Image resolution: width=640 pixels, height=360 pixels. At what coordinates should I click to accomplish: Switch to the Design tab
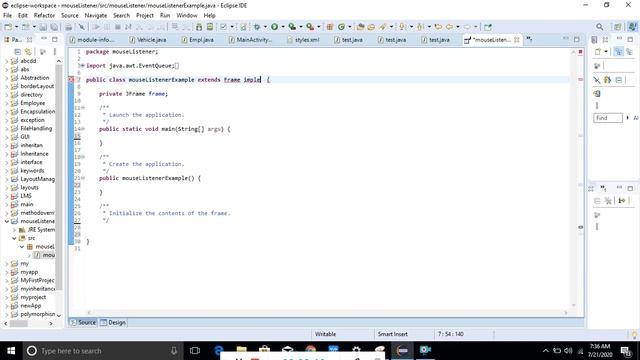(x=113, y=322)
